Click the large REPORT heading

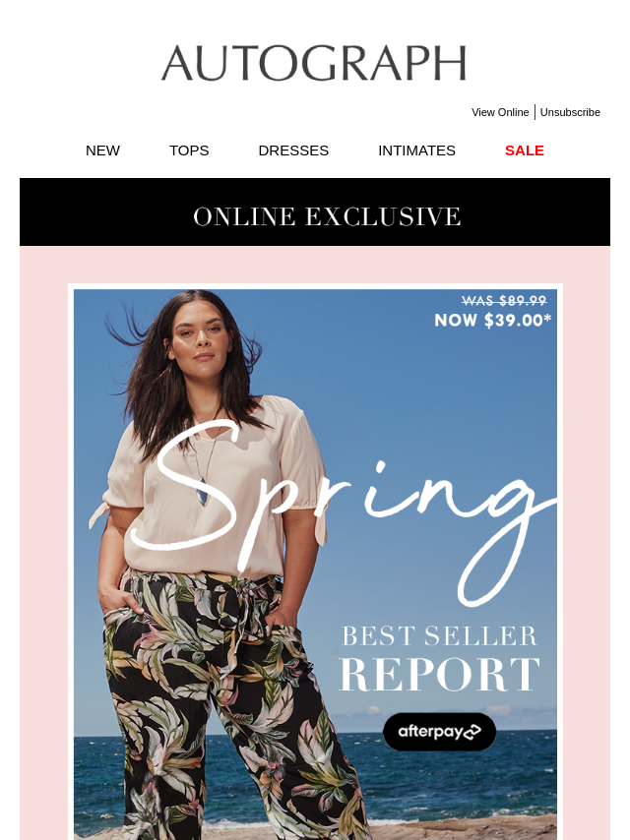440,675
